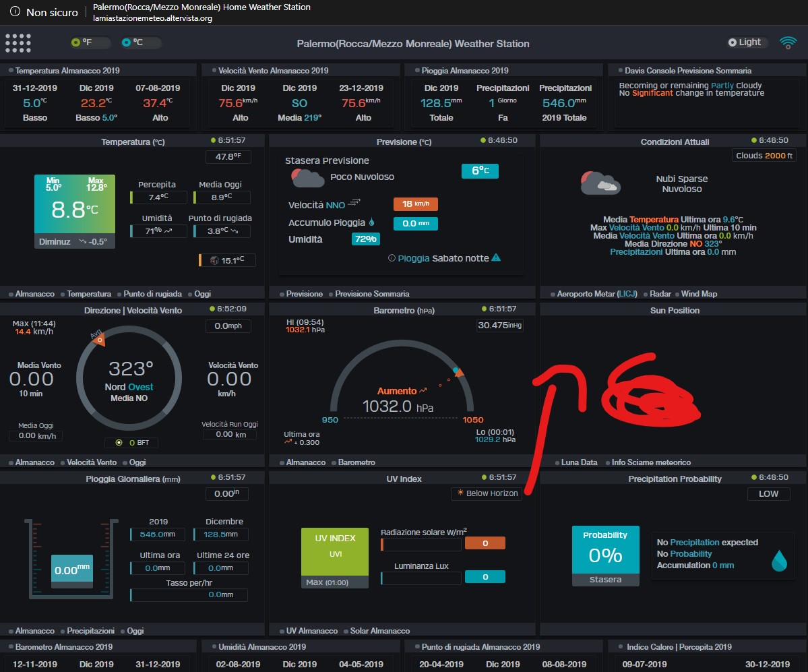Screen dimensions: 808x672
Task: Click the Below Horizon UV status badge
Action: (487, 493)
